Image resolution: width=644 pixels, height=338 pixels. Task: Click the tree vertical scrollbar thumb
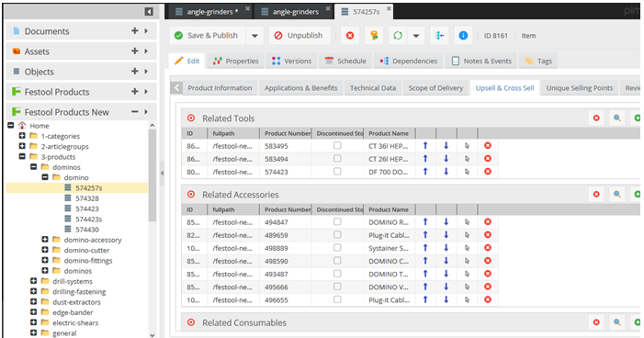152,175
